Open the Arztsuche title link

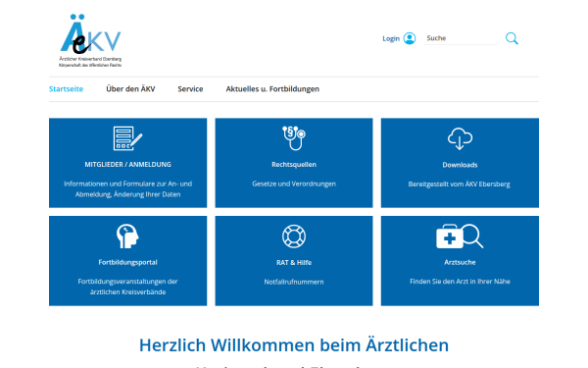(x=460, y=262)
